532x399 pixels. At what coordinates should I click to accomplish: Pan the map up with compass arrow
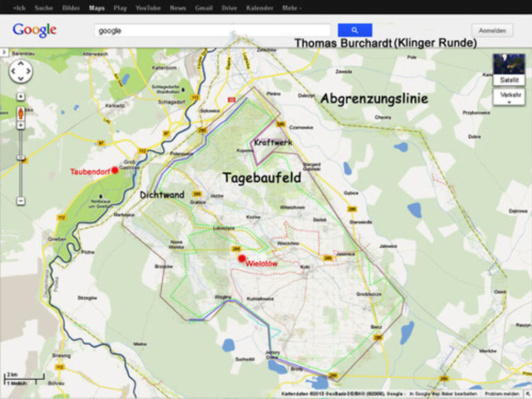pos(20,64)
